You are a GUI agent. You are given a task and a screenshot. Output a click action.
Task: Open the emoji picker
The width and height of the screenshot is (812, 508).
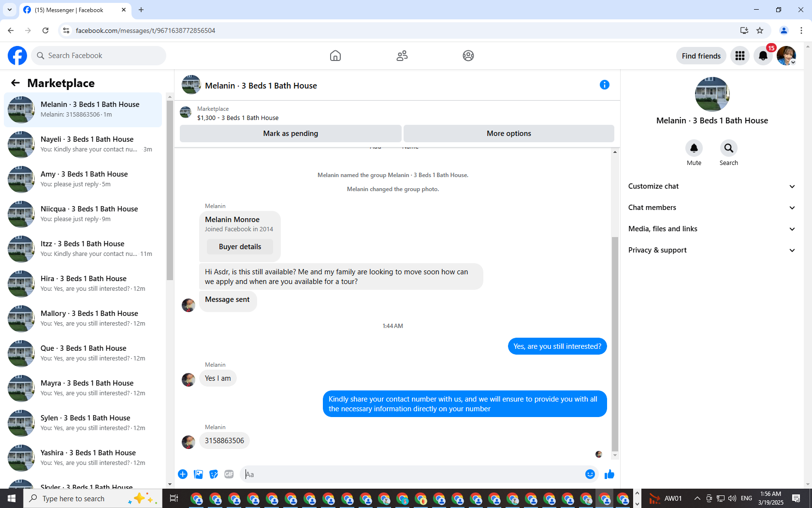pos(590,474)
